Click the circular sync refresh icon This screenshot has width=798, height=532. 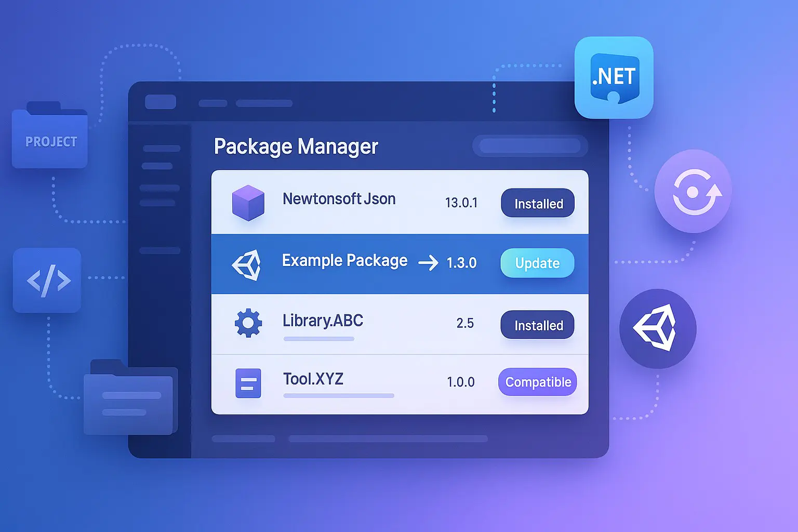pyautogui.click(x=693, y=192)
